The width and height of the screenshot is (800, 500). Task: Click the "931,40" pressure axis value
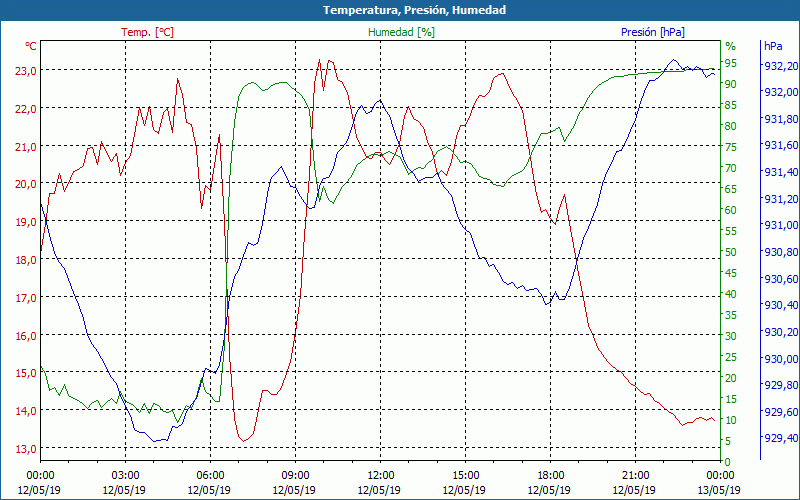779,172
